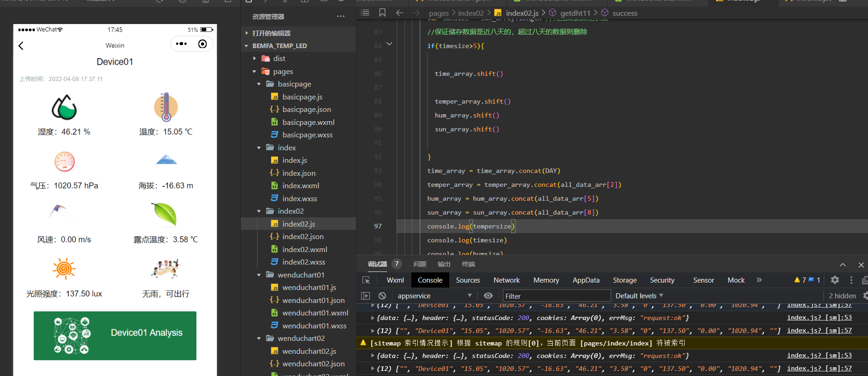Click the console Filter input field
This screenshot has height=376, width=868.
(x=556, y=296)
